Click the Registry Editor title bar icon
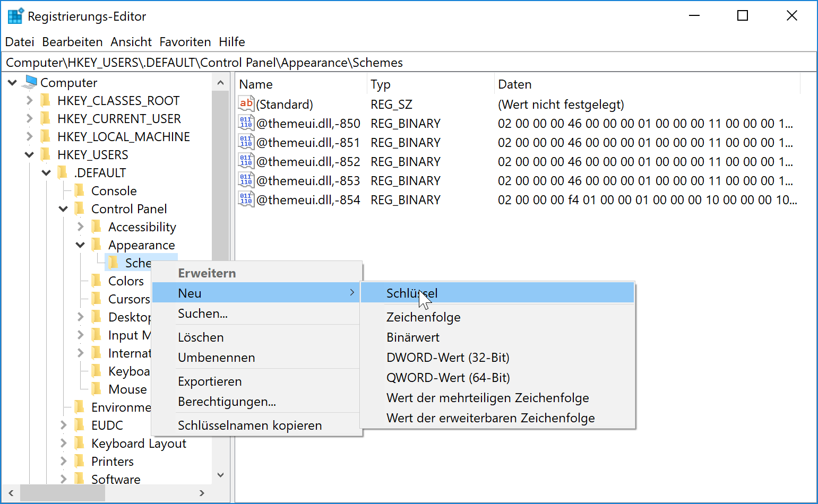This screenshot has width=818, height=504. (x=14, y=15)
